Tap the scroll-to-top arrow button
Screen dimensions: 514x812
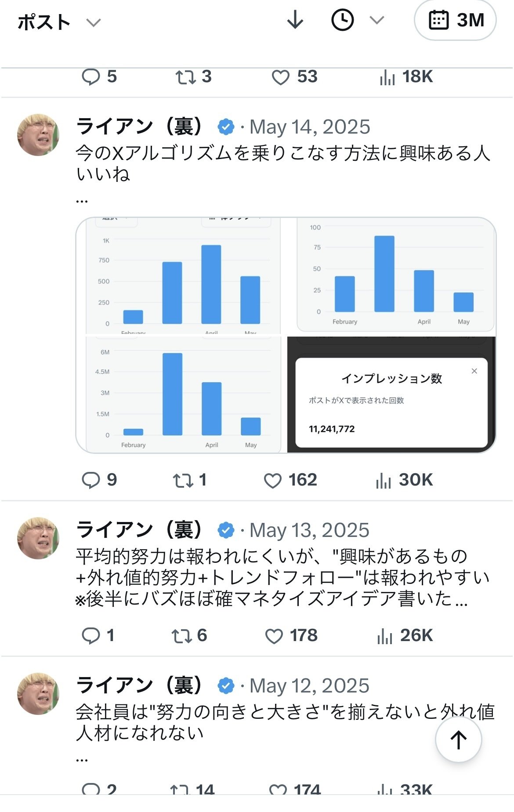click(458, 739)
